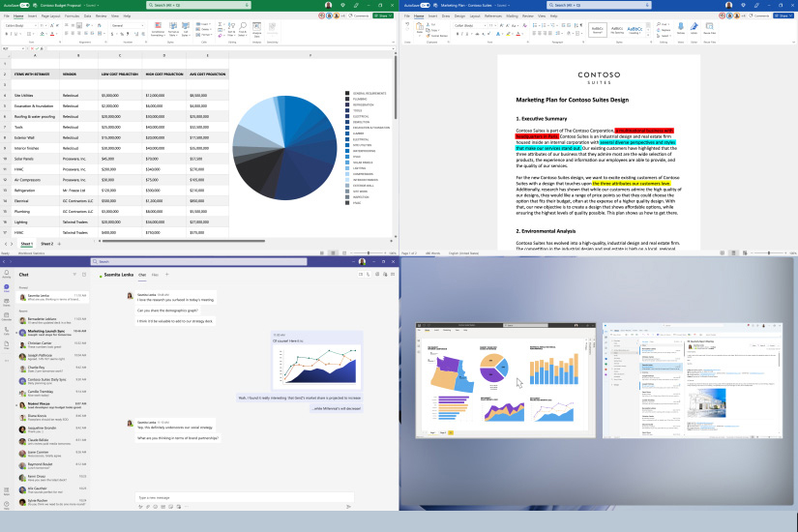Send the Teams message
The image size is (798, 532).
[x=348, y=507]
